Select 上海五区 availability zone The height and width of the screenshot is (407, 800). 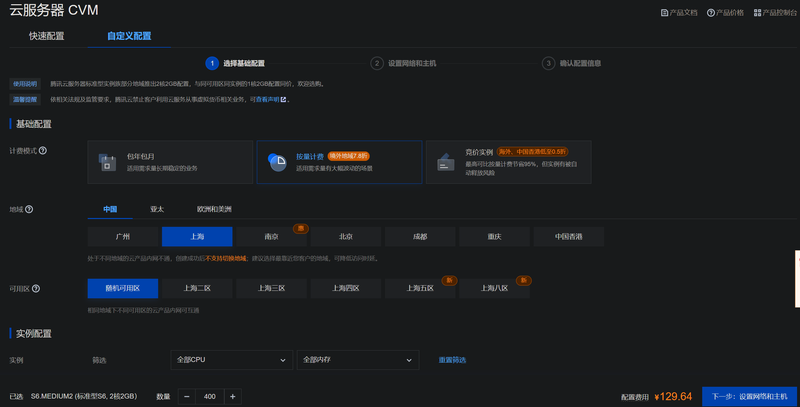pos(420,288)
